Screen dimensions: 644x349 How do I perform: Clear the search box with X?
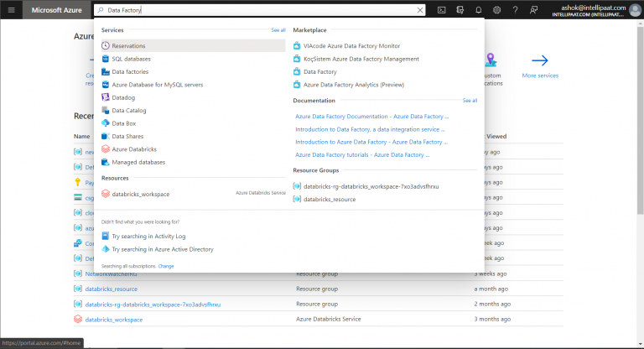click(x=420, y=10)
